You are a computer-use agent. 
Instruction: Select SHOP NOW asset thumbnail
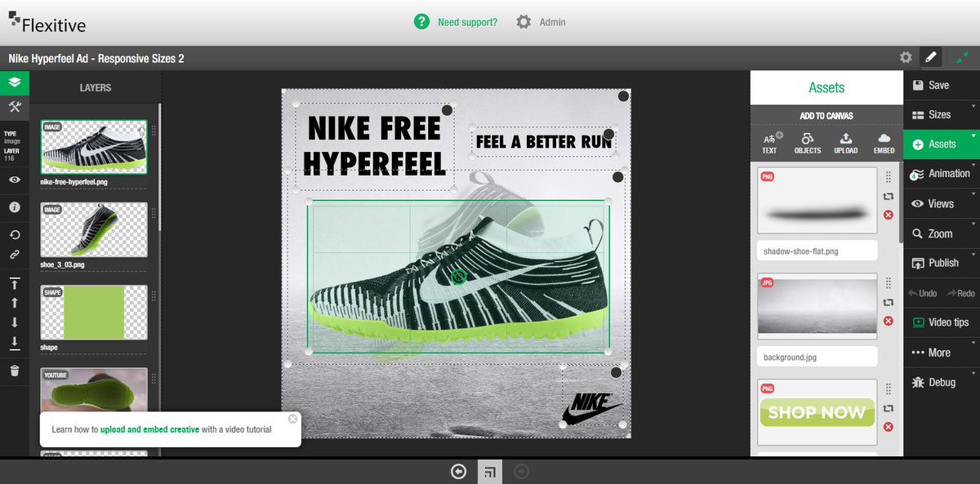pyautogui.click(x=817, y=412)
